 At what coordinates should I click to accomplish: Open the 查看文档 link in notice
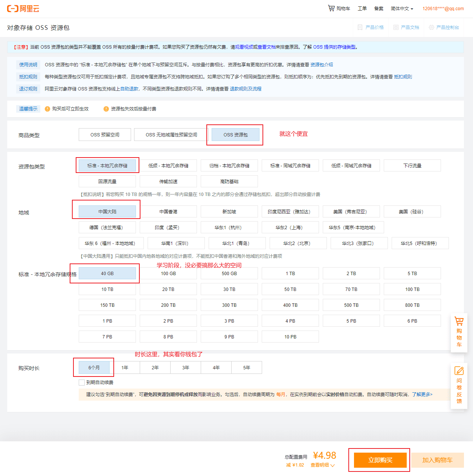click(267, 47)
